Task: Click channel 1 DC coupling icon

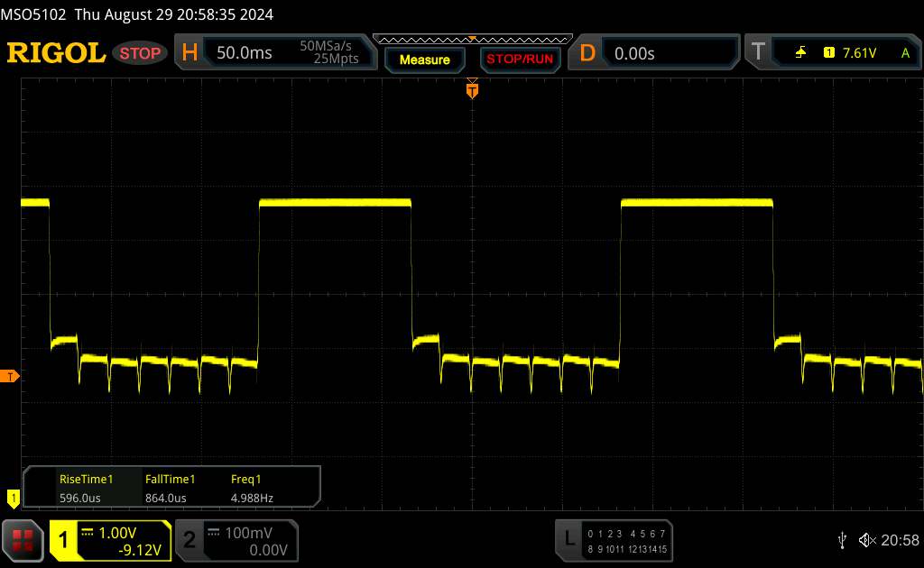Action: (88, 532)
